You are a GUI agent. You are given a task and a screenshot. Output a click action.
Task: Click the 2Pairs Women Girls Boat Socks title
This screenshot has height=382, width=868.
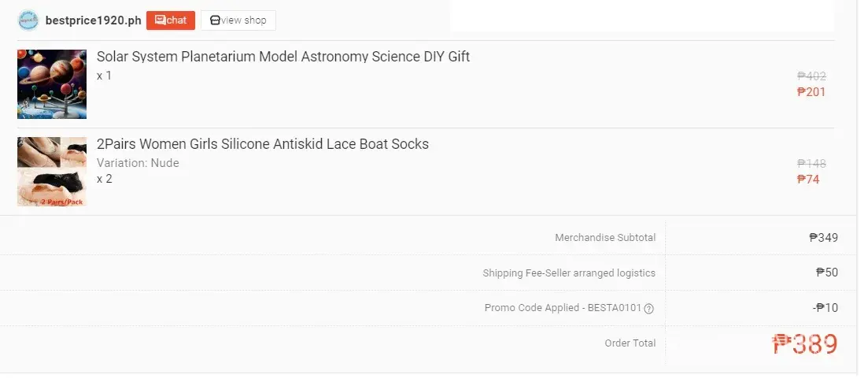coord(263,144)
